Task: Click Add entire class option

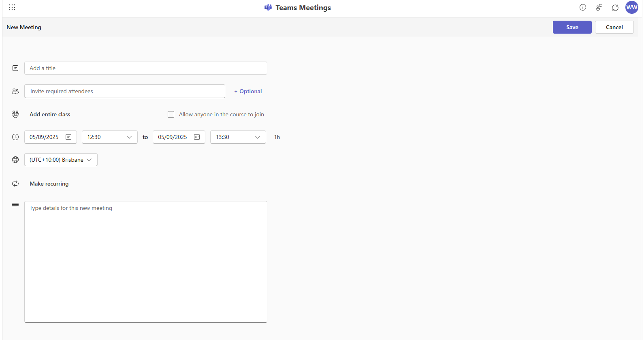Action: coord(50,114)
